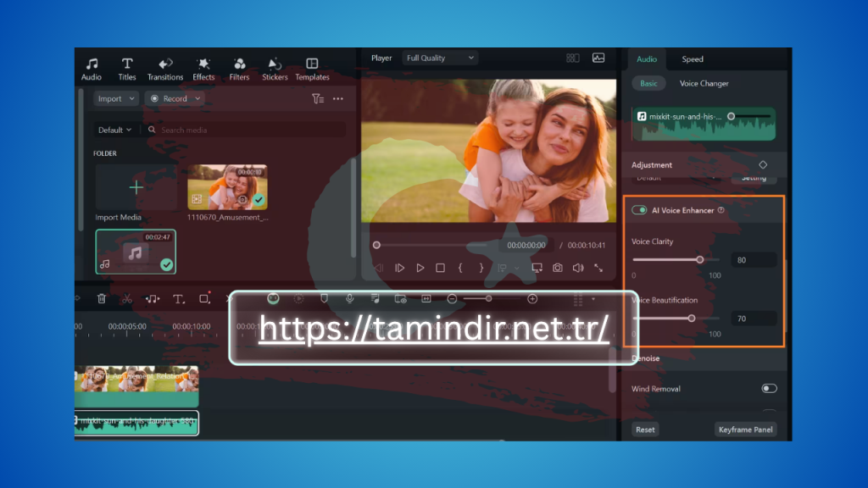Switch to the Audio properties tab
This screenshot has height=488, width=868.
click(647, 59)
